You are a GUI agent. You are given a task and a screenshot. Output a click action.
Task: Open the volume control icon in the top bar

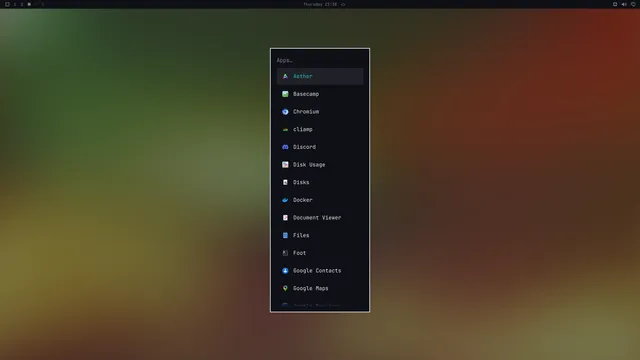(x=624, y=4)
